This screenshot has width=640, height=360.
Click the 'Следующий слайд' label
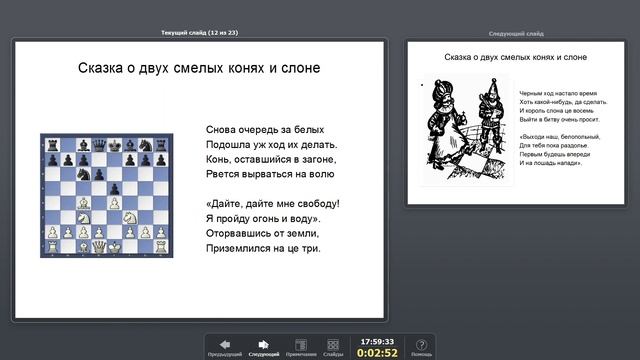[516, 34]
